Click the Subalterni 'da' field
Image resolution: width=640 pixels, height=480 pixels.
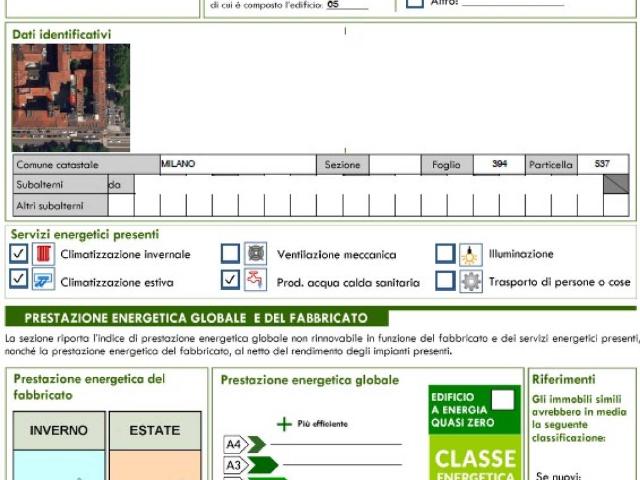point(121,184)
